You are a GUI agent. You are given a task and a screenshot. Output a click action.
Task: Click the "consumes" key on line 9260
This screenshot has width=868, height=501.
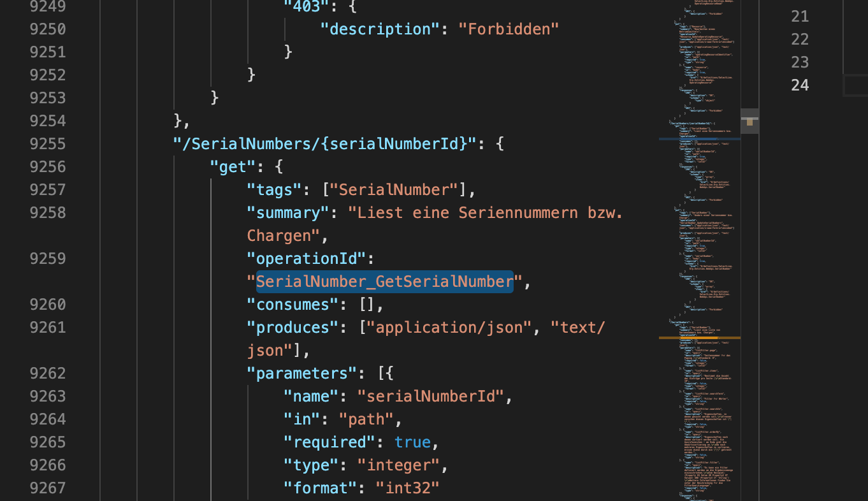292,304
